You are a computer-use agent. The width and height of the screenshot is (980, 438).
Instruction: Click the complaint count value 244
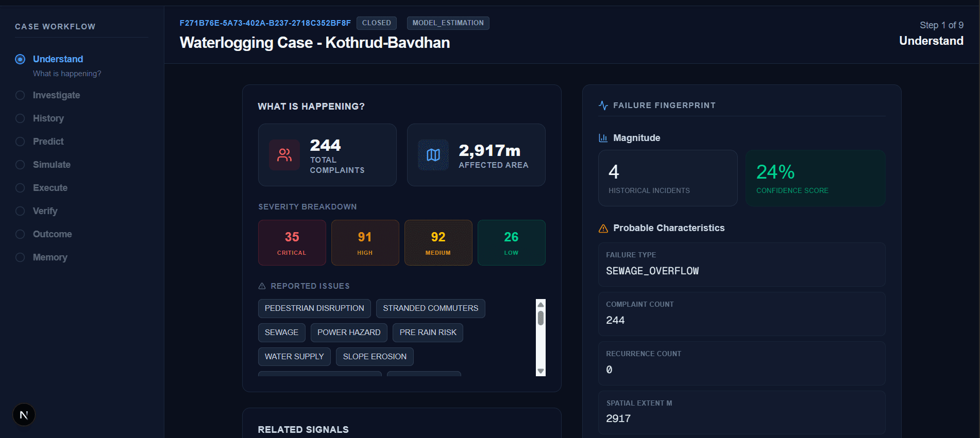coord(615,320)
